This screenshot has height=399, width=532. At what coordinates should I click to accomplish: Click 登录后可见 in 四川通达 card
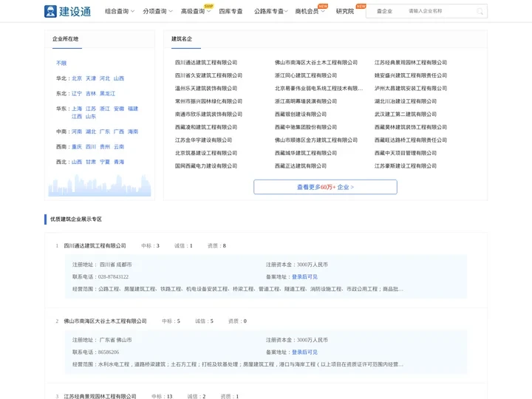304,277
